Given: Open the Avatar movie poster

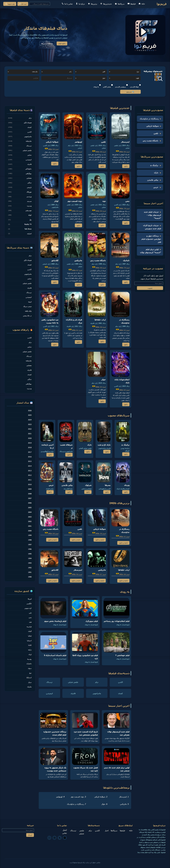Looking at the screenshot, I should click(x=49, y=186).
